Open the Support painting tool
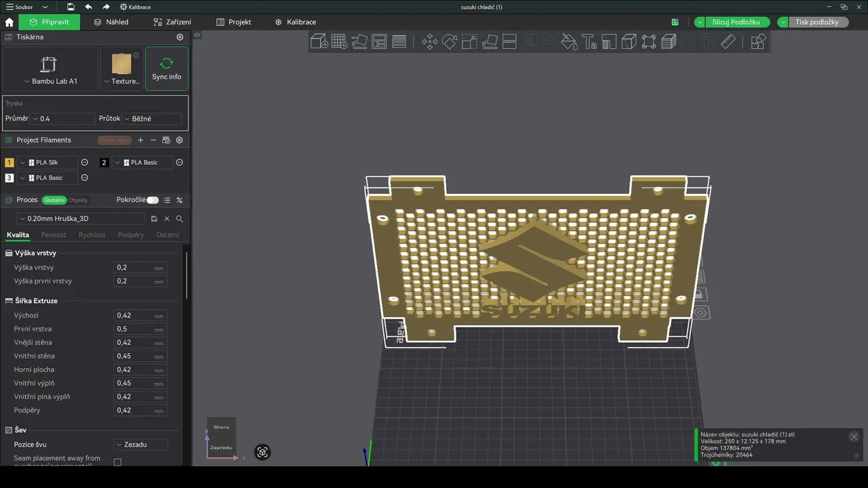Viewport: 868px width, 488px height. tap(609, 42)
